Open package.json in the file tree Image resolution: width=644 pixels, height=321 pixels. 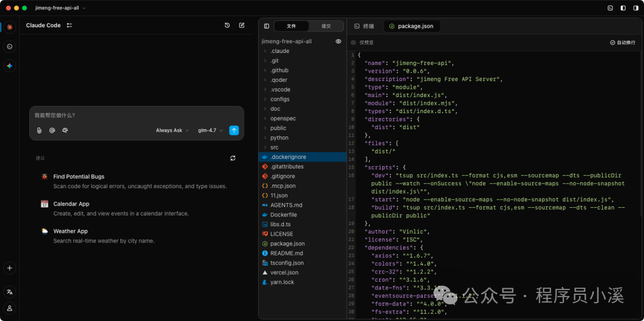302,244
